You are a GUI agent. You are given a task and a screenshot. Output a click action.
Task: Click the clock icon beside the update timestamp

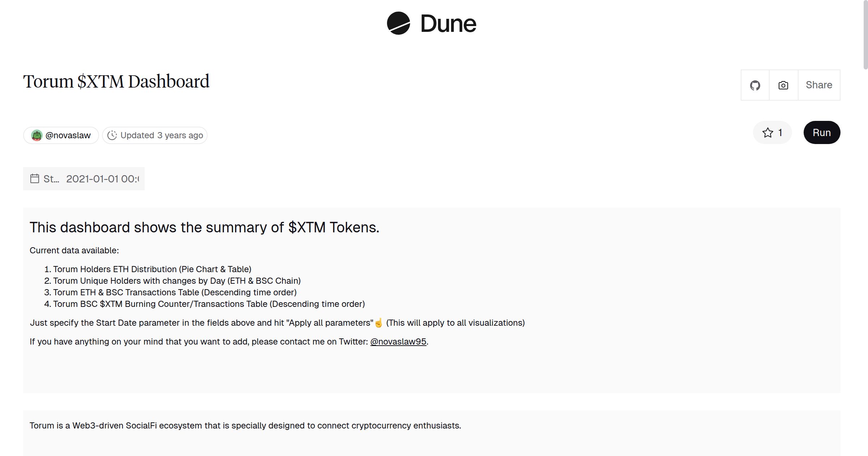112,135
